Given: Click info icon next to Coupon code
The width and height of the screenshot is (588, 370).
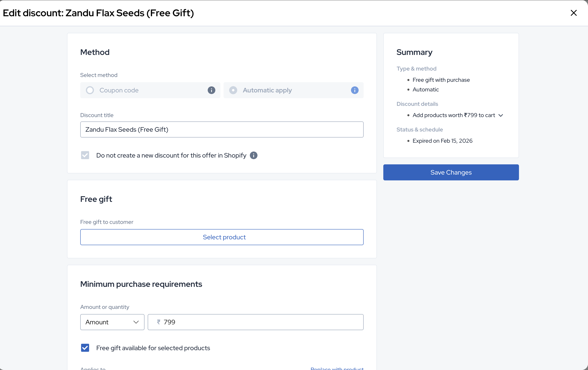Looking at the screenshot, I should [x=211, y=90].
